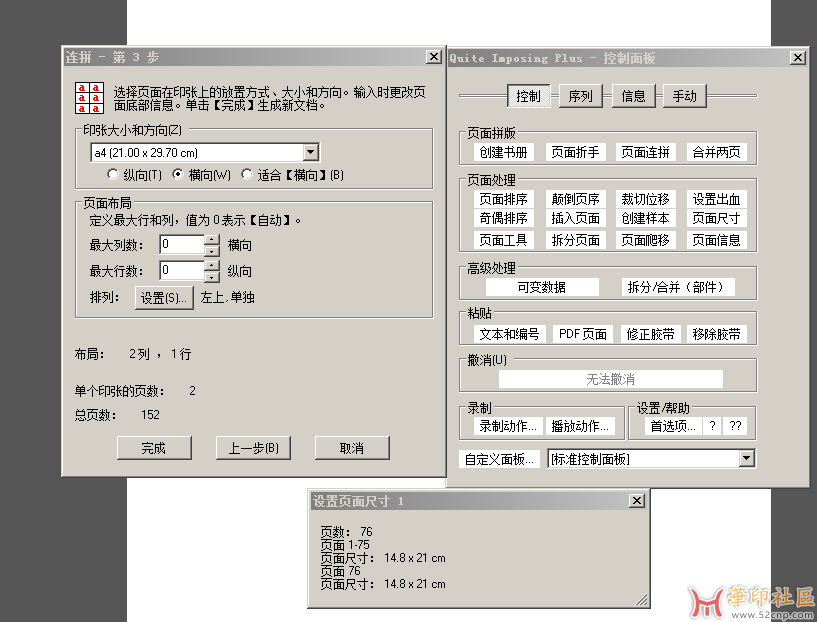Open the a4 sheet size dropdown
817x622 pixels.
pos(311,152)
